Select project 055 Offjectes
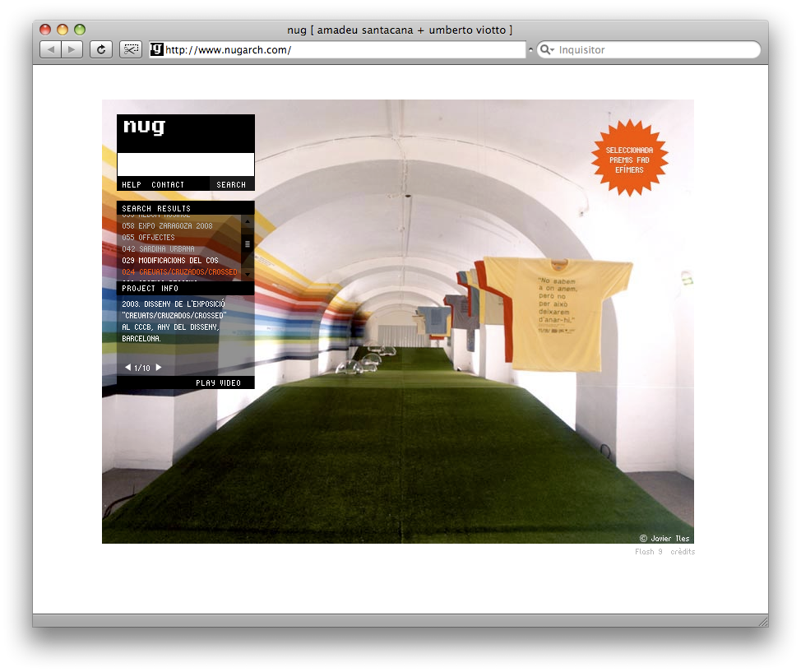 coord(148,238)
